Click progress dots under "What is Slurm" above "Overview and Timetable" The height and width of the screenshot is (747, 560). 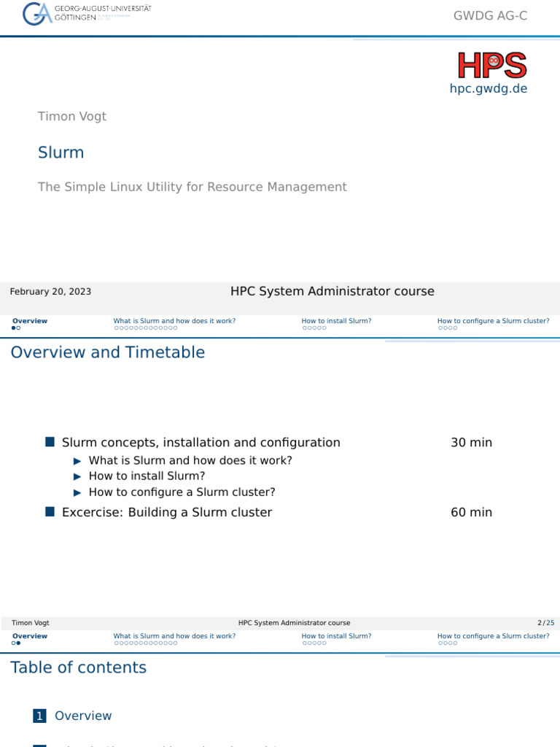click(x=146, y=328)
